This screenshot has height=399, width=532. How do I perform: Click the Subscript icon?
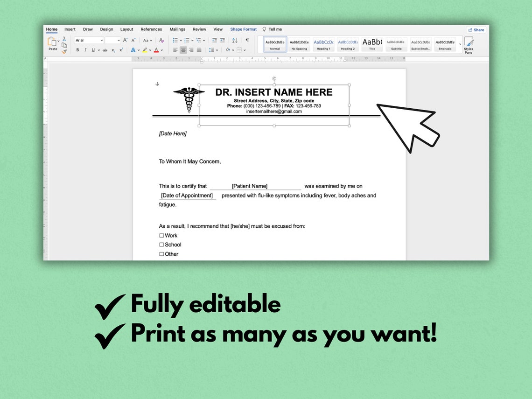coord(113,50)
